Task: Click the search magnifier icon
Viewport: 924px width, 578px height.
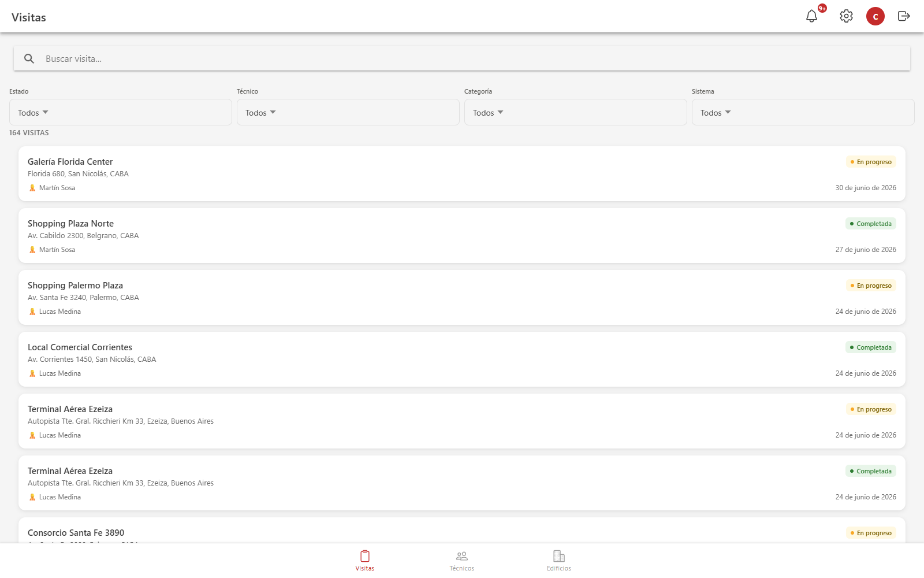Action: [x=29, y=59]
